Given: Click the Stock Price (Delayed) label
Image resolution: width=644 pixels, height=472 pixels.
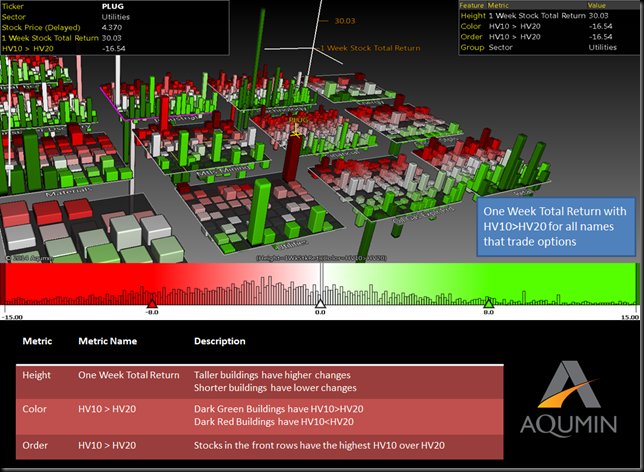Looking at the screenshot, I should [x=41, y=28].
